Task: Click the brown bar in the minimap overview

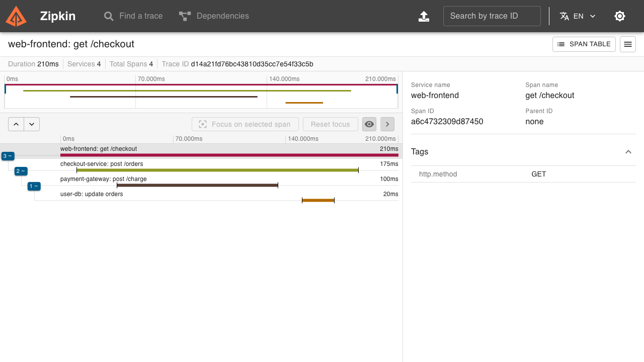Action: [164, 97]
